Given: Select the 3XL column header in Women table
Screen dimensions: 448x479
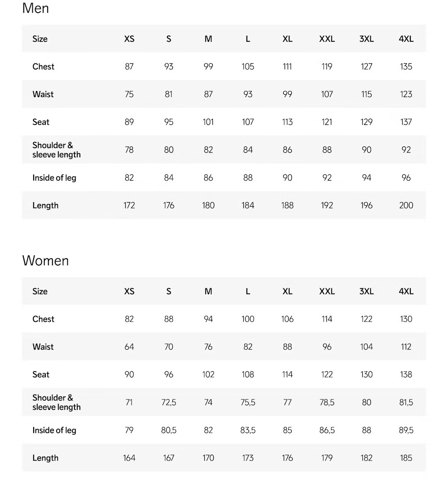Looking at the screenshot, I should [366, 291].
